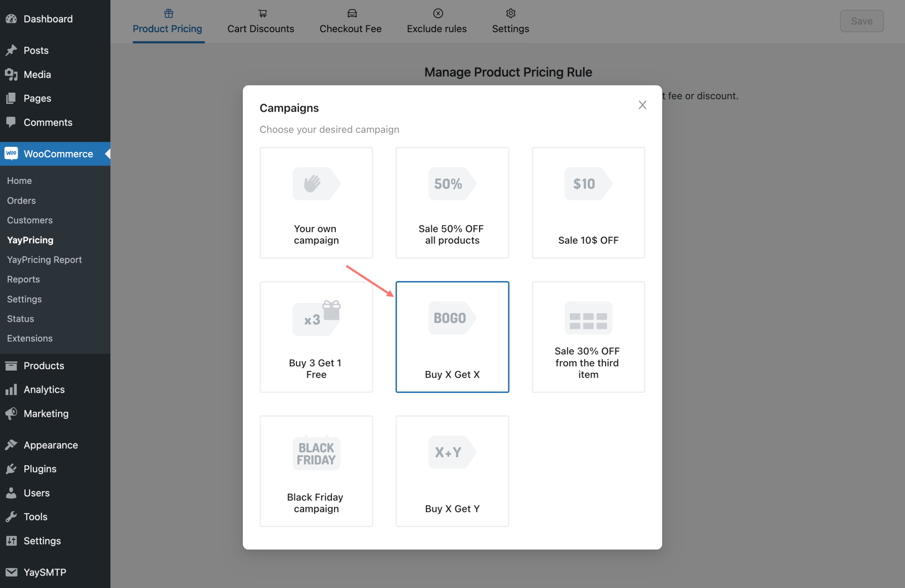Select the Buy 3 Get 1 Free campaign
Image resolution: width=905 pixels, height=588 pixels.
pos(316,337)
